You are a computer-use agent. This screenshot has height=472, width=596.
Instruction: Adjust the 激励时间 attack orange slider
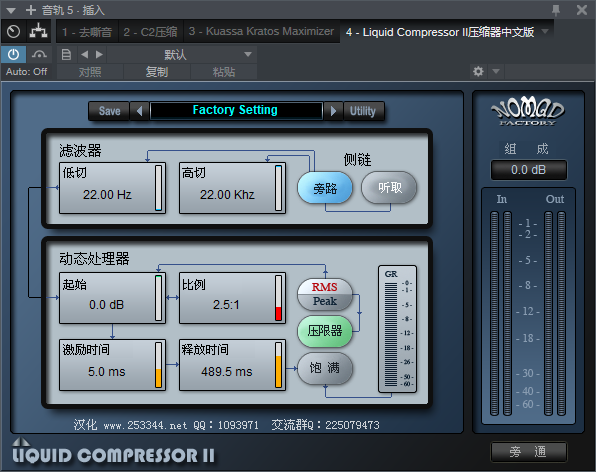159,365
